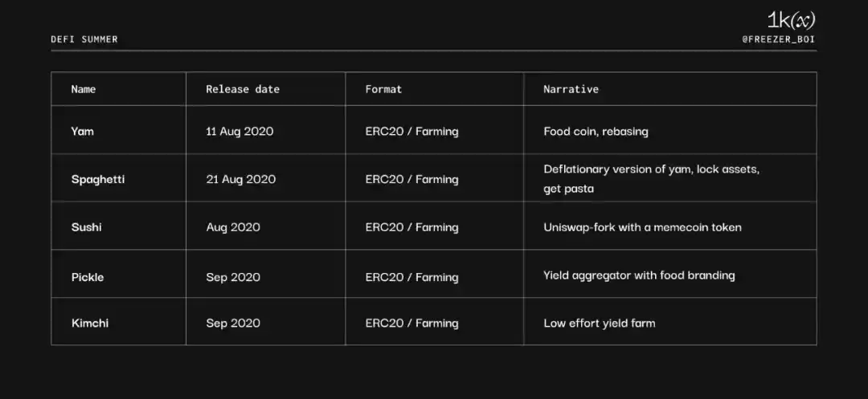Select the Yield aggregator narrative text

(x=639, y=275)
